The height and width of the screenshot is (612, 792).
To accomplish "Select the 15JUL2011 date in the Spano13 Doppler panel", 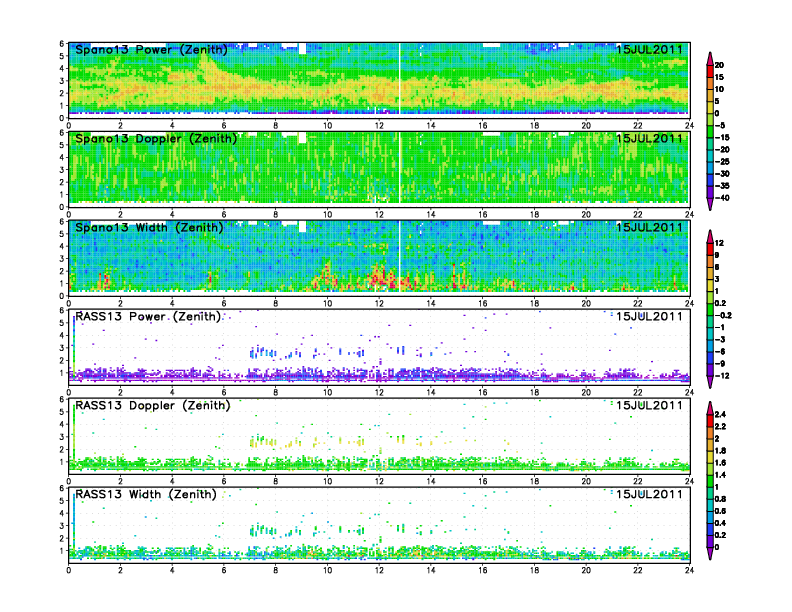I will point(649,139).
